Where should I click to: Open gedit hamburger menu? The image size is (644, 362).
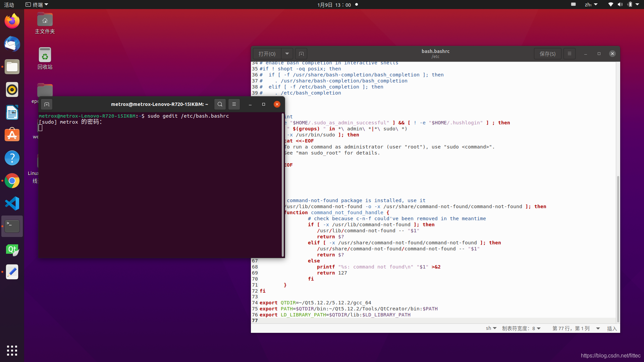point(569,54)
